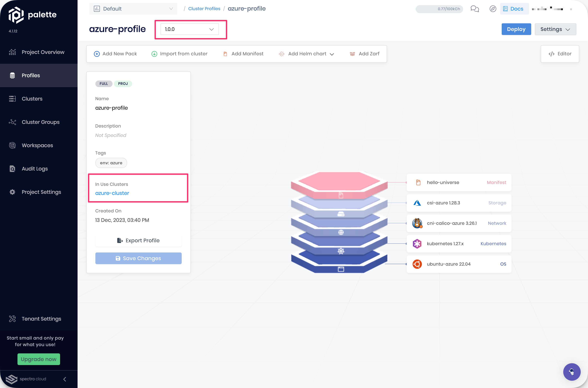
Task: Click the env: azure tag
Action: click(x=111, y=163)
